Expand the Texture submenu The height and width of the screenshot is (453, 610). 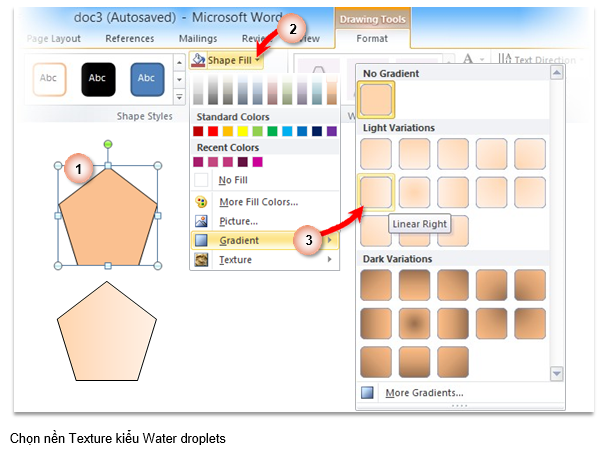click(x=329, y=260)
